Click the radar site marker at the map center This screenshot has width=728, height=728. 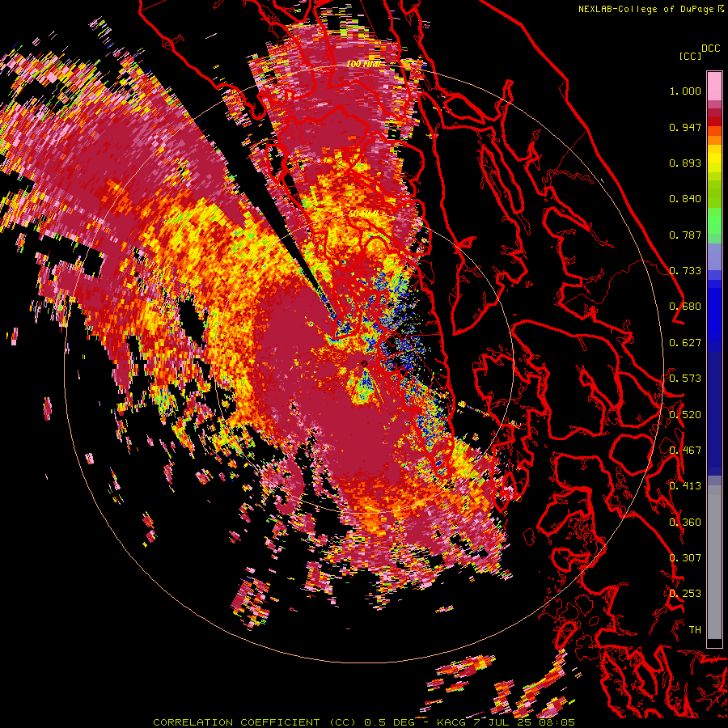click(365, 363)
